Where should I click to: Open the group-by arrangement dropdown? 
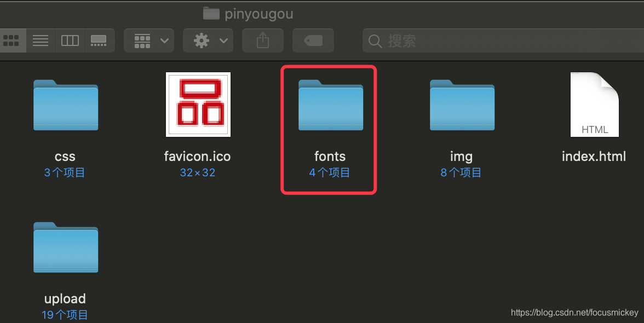tap(149, 40)
